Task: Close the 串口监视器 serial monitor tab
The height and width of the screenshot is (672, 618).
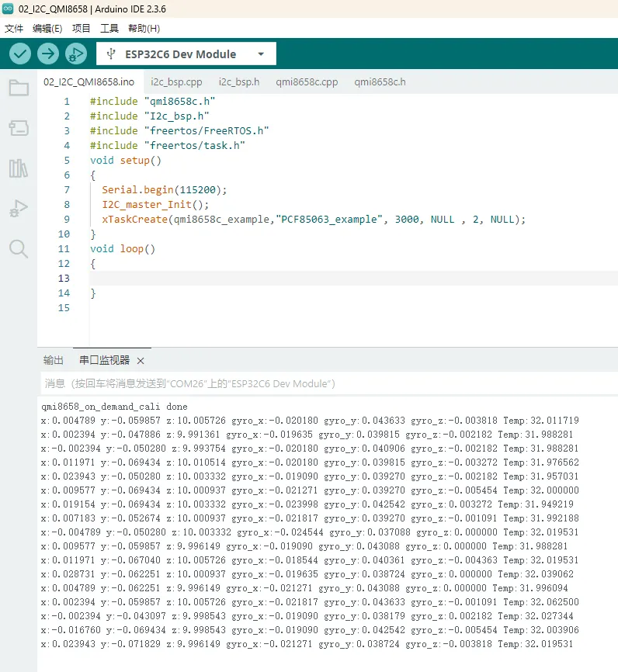Action: click(x=141, y=362)
